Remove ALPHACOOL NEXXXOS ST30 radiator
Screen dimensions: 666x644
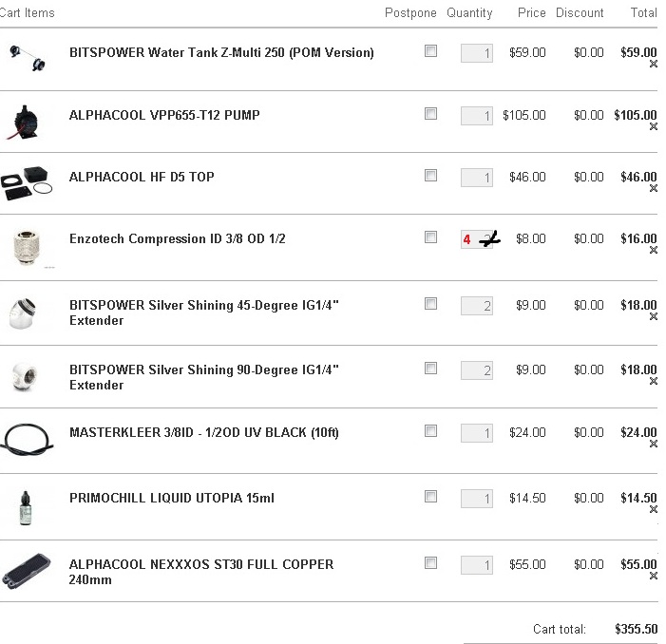point(654,576)
